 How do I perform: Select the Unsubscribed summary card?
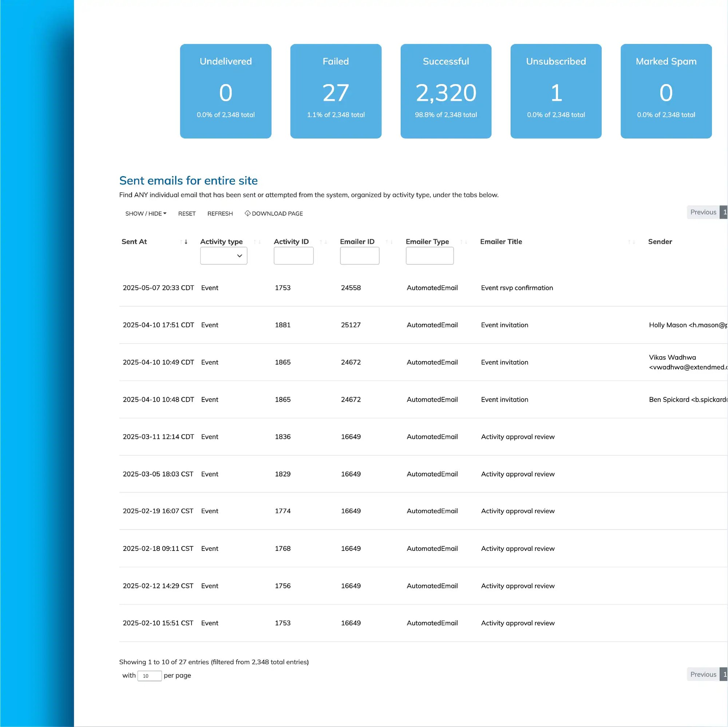coord(556,91)
